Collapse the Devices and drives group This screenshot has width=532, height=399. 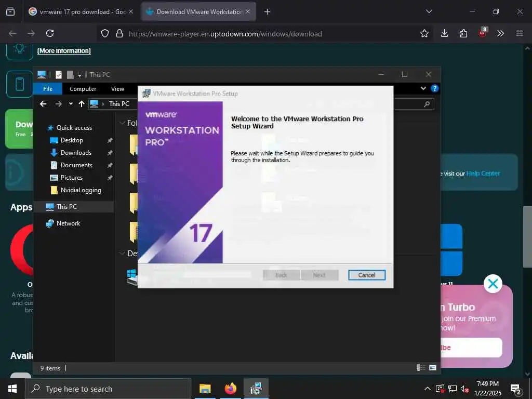pyautogui.click(x=122, y=253)
